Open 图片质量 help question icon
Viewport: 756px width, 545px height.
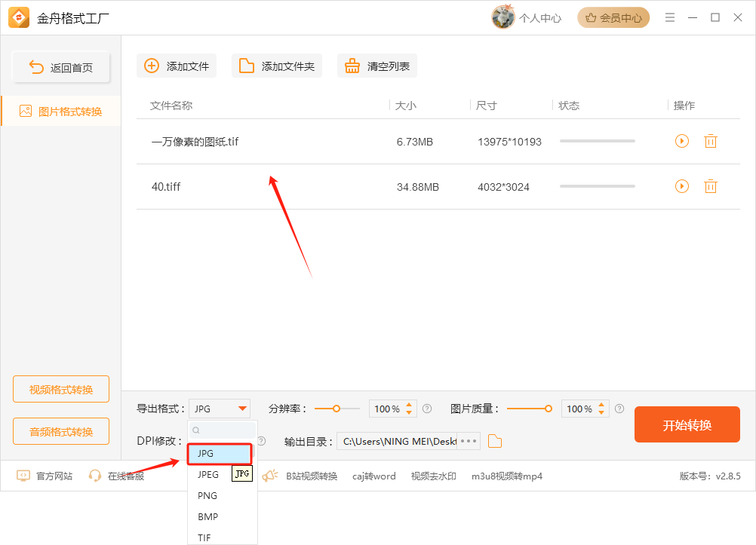[x=619, y=409]
